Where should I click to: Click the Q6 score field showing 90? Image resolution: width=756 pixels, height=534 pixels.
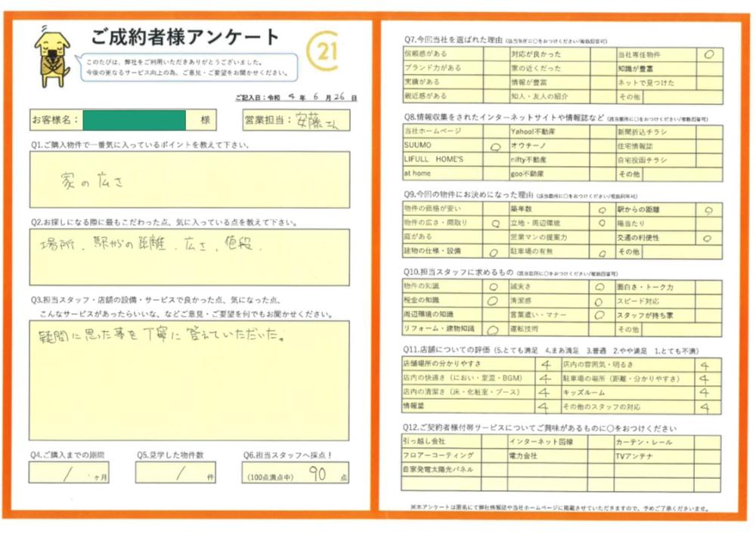click(295, 473)
